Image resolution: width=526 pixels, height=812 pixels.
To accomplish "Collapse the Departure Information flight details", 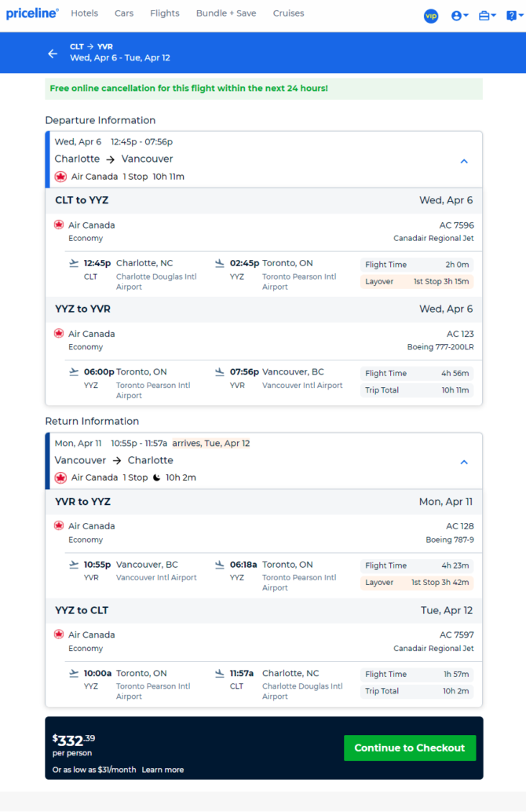I will [464, 162].
